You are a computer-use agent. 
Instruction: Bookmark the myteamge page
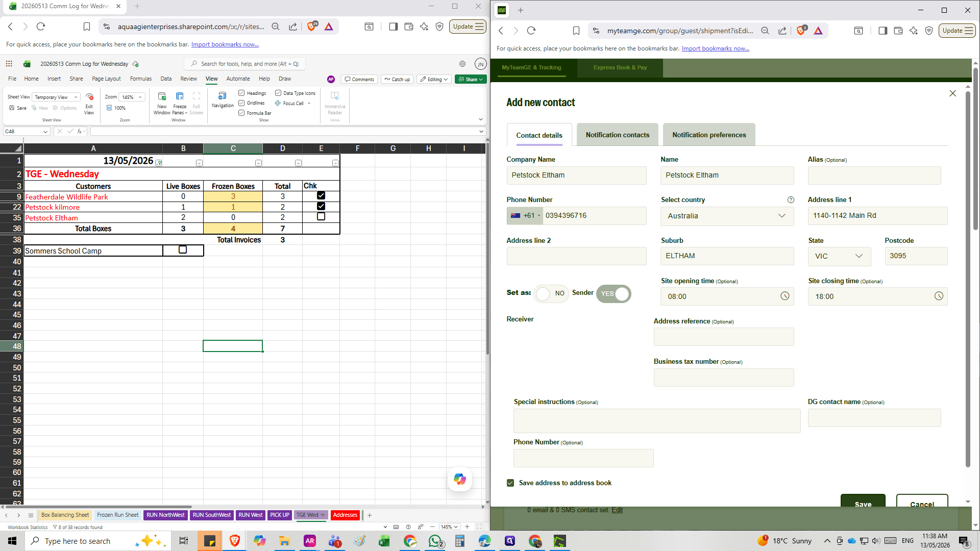click(576, 31)
